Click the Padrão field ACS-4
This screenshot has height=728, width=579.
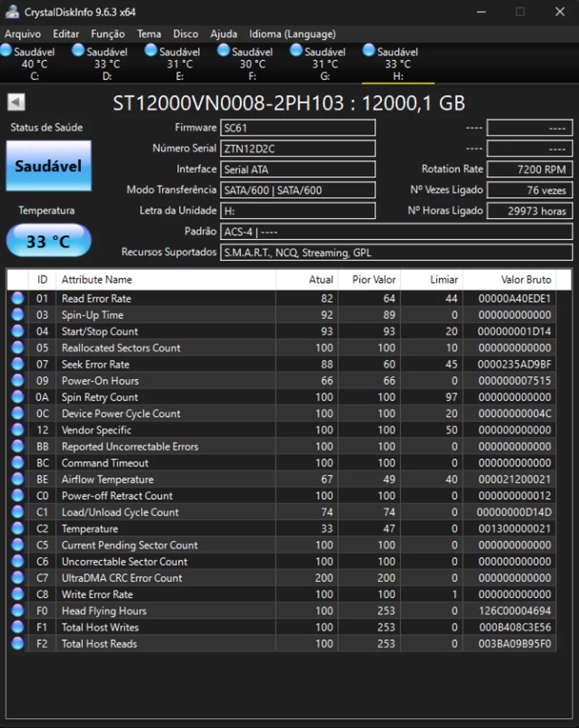coord(396,231)
